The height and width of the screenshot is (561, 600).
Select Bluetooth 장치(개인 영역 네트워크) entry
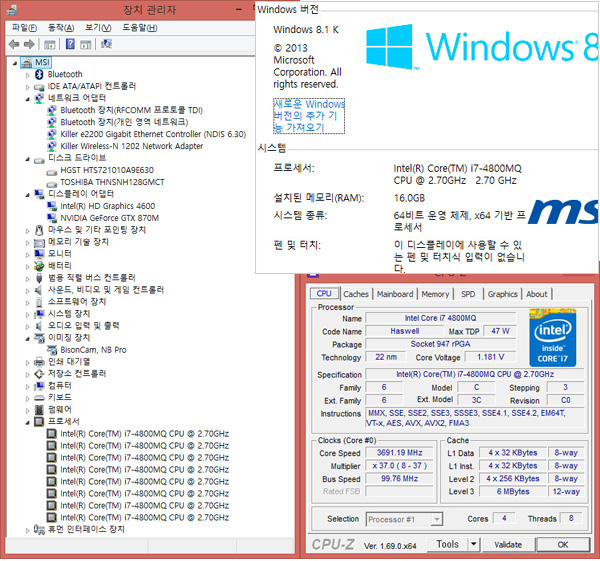124,122
